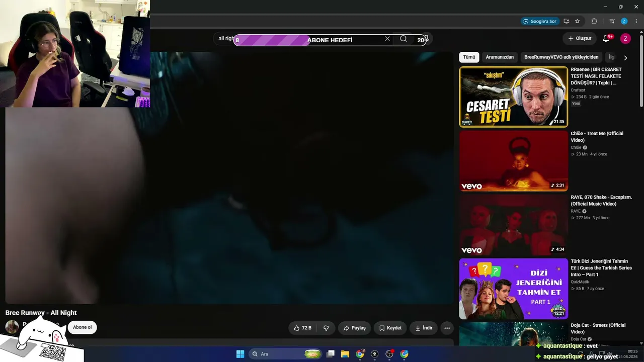This screenshot has height=362, width=644.
Task: Start a YouTube search with magnifier icon
Action: (x=404, y=39)
